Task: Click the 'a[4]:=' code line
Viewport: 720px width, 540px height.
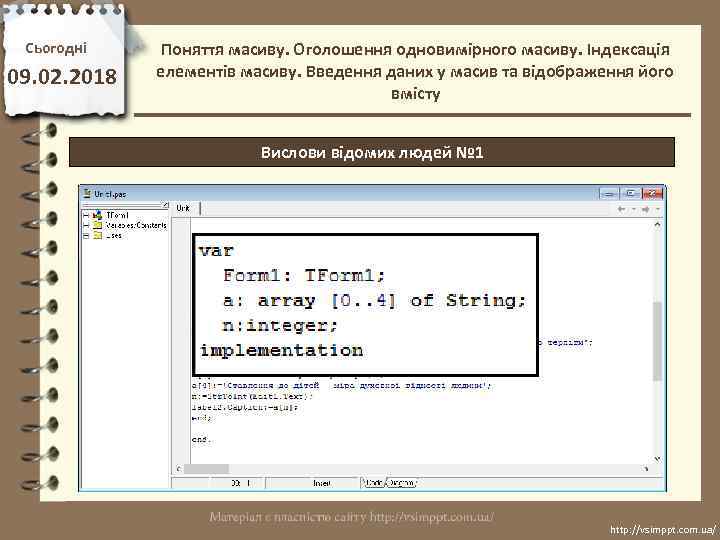Action: click(342, 385)
